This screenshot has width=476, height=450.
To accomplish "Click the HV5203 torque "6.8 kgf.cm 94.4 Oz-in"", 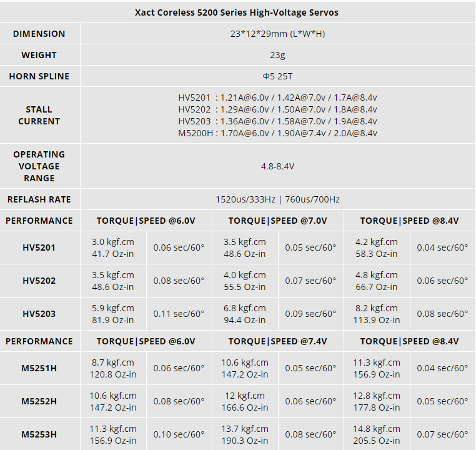I will point(245,314).
